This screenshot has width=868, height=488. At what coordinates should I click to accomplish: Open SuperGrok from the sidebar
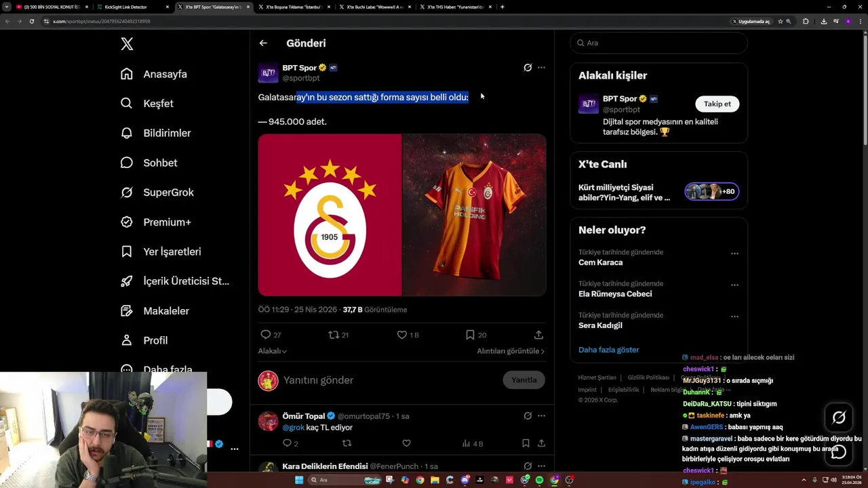click(x=157, y=192)
